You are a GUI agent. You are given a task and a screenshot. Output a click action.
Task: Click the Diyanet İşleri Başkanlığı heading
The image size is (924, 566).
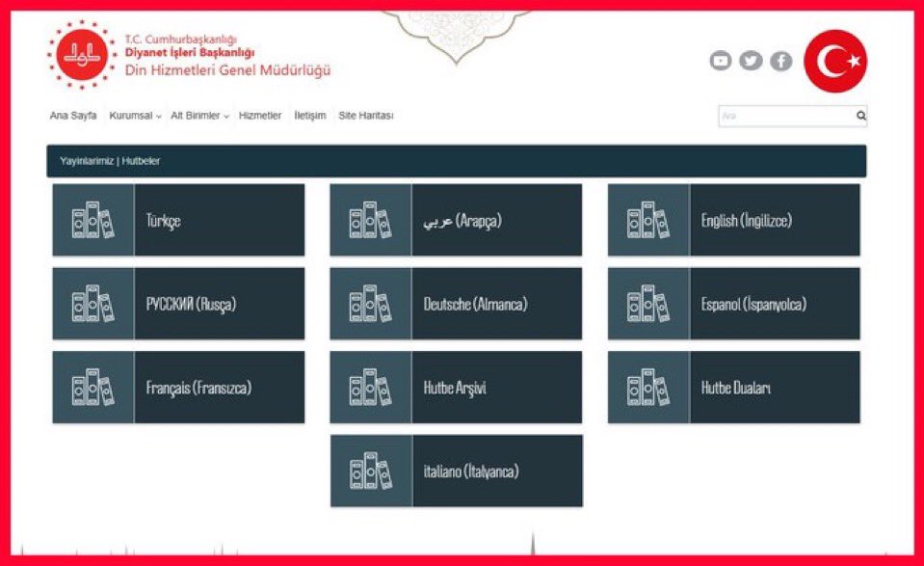click(x=190, y=52)
